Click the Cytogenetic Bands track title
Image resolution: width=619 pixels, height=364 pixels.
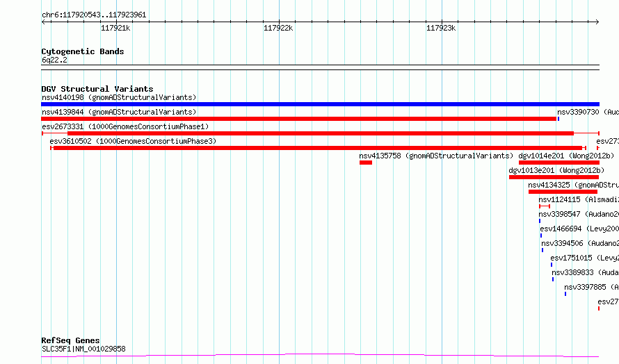(83, 51)
